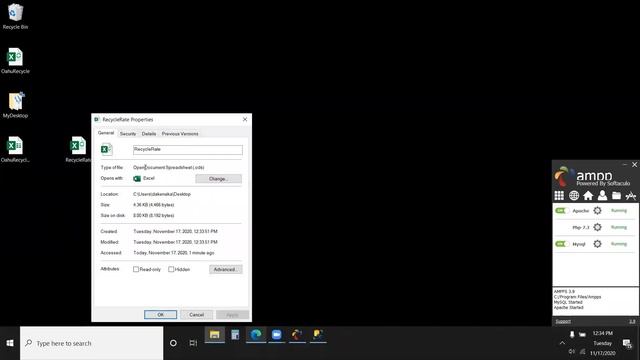Click the AMPPS apps grid icon
The height and width of the screenshot is (360, 640).
559,196
